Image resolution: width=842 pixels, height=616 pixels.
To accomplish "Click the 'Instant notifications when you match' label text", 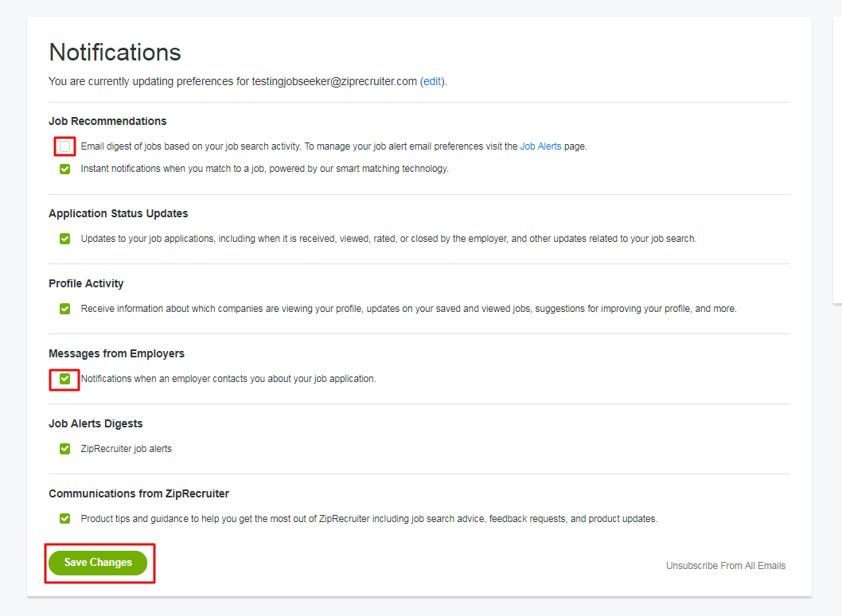I will click(x=264, y=169).
